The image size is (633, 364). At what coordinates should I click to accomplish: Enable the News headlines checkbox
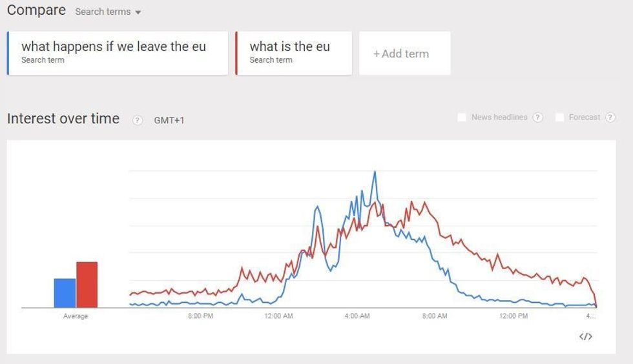[462, 117]
